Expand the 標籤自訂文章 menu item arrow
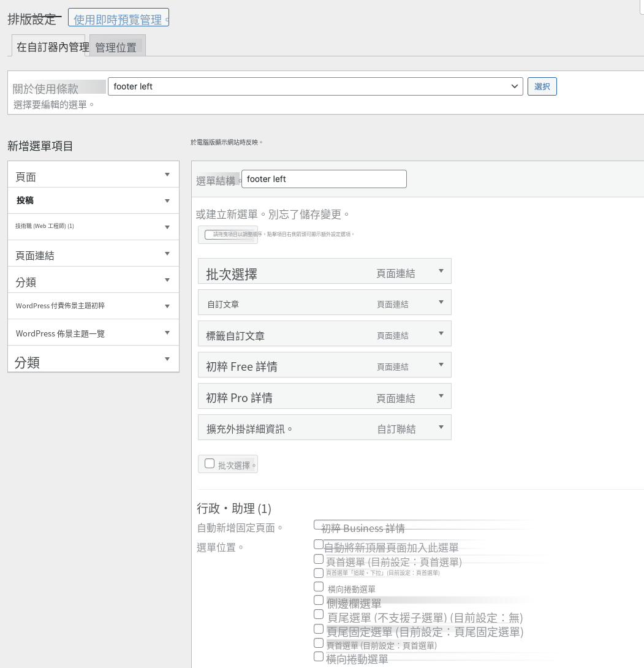Image resolution: width=644 pixels, height=668 pixels. pyautogui.click(x=441, y=333)
